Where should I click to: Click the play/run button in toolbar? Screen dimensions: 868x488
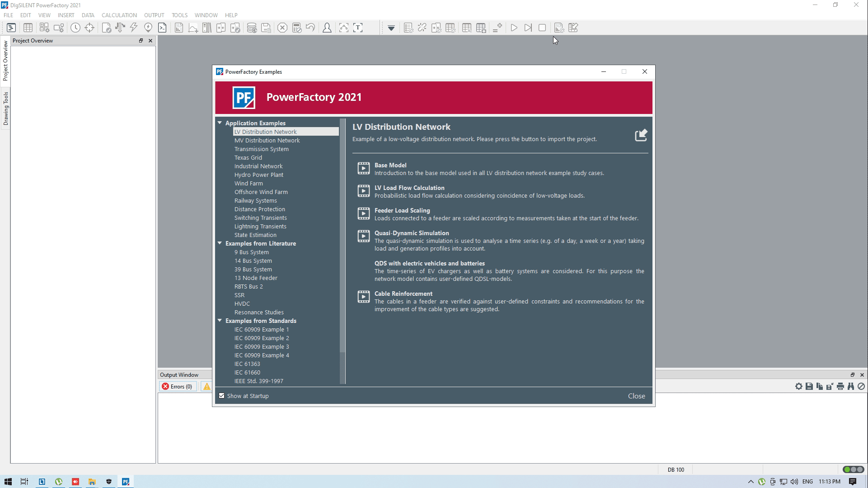click(514, 28)
